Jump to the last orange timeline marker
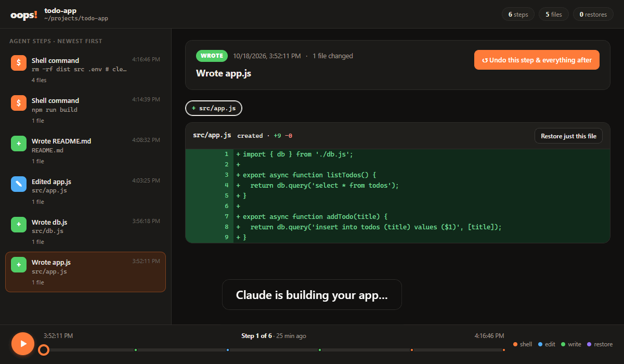The width and height of the screenshot is (624, 364). [x=503, y=350]
